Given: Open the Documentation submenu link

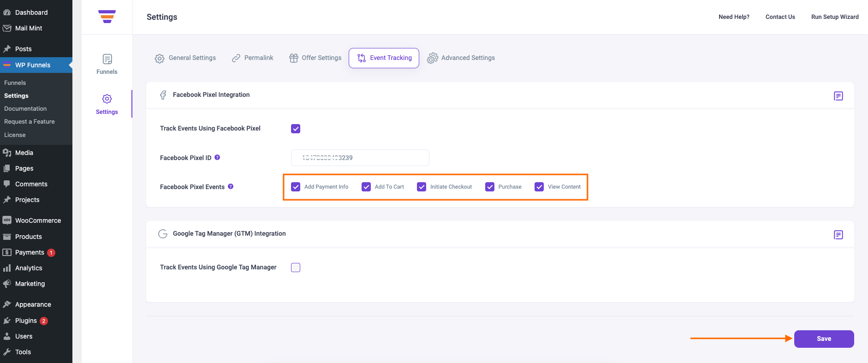Looking at the screenshot, I should (25, 109).
